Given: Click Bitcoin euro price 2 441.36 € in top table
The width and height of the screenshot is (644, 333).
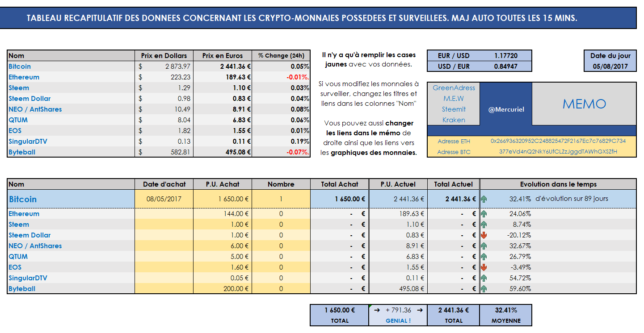Looking at the screenshot, I should coord(223,67).
